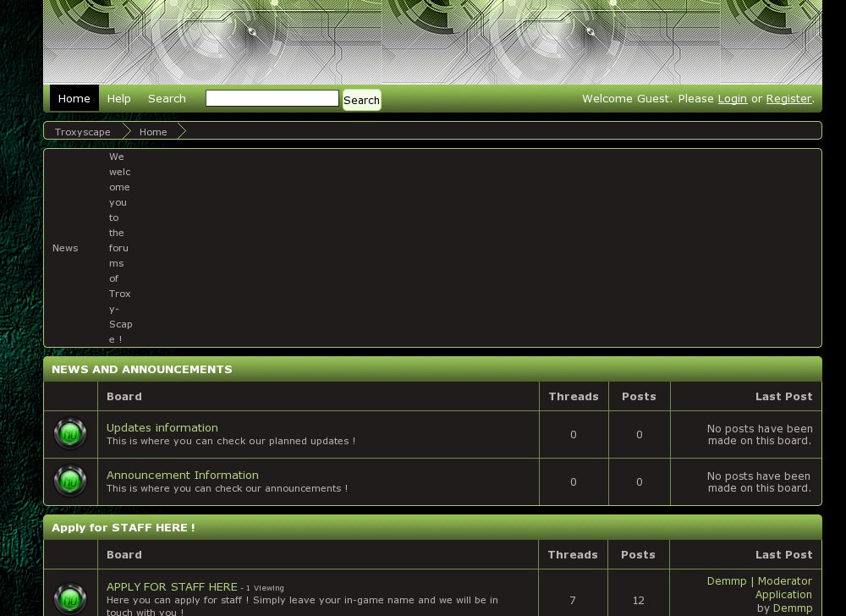Open the Home navigation tab
Image resolution: width=846 pixels, height=616 pixels.
click(x=74, y=98)
